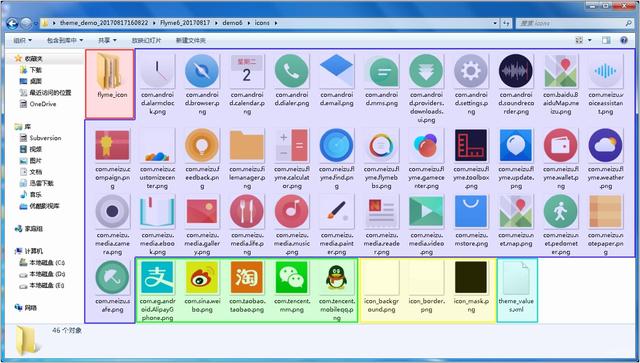Select com.meizu.flyme.find.png radar icon

(x=336, y=145)
